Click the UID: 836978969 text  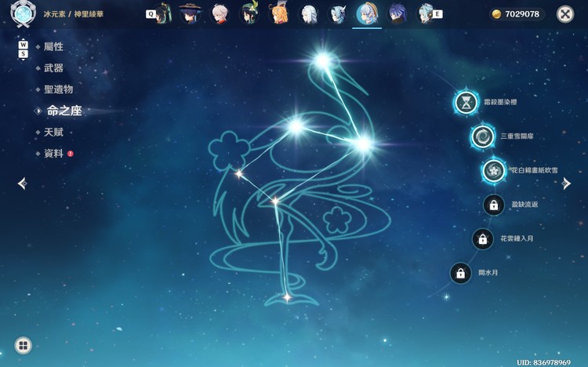pyautogui.click(x=544, y=362)
